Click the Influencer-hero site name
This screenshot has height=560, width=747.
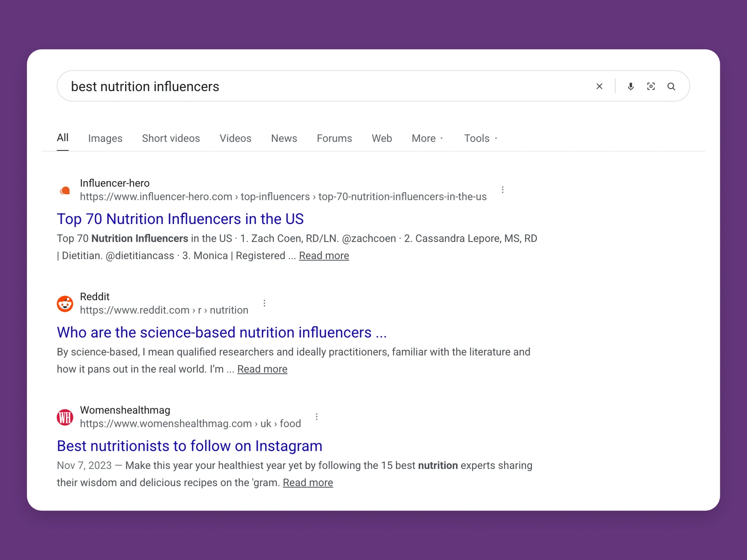coord(115,183)
